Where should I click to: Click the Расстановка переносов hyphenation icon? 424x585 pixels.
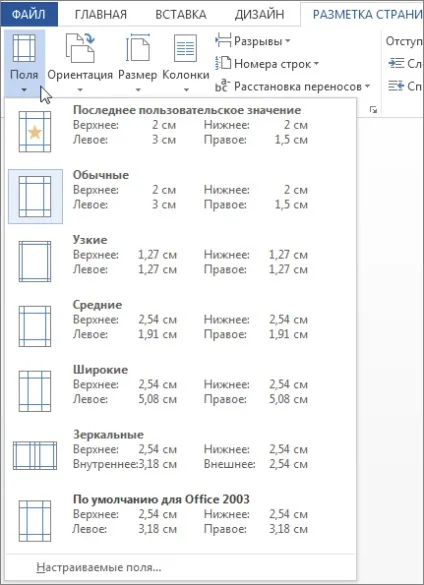pyautogui.click(x=222, y=86)
